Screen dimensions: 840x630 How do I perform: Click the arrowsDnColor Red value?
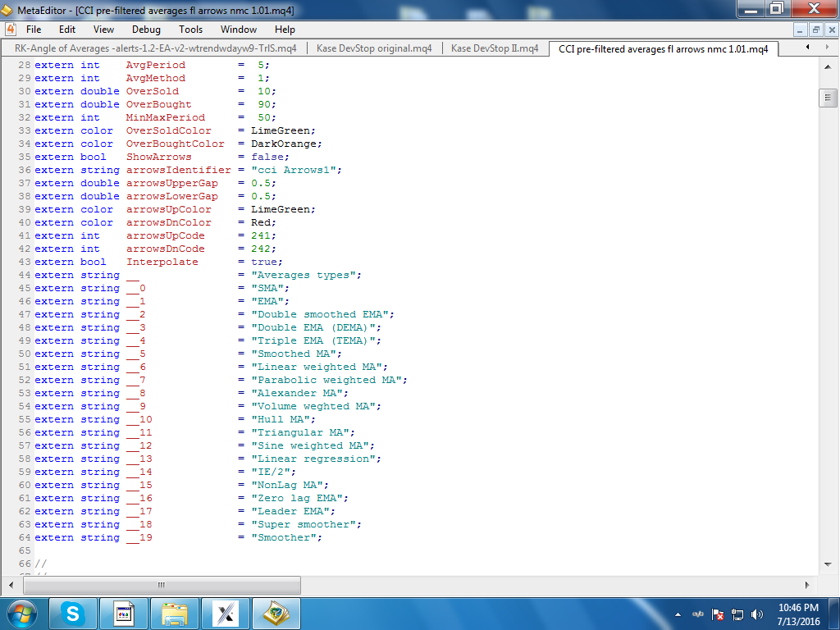coord(261,222)
